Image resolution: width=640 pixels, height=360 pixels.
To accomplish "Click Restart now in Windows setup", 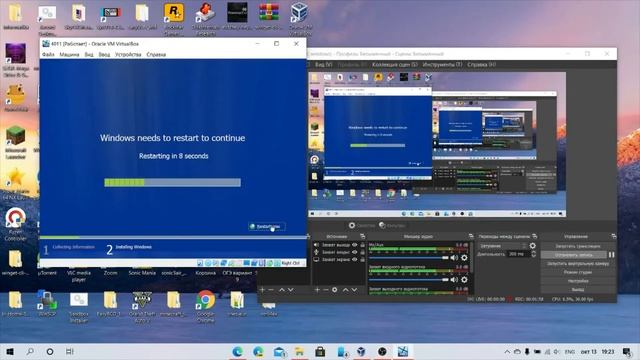I will [267, 226].
